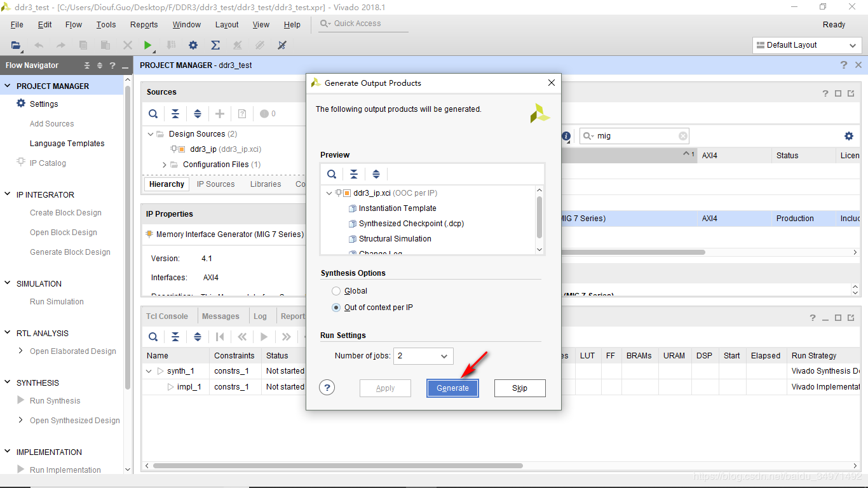Viewport: 868px width, 488px height.
Task: Click the Design Runs horizontal scrollbar
Action: 337,466
